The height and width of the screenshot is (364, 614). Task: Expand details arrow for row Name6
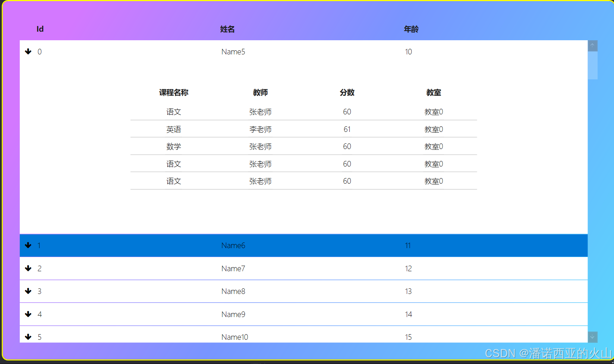(x=28, y=245)
